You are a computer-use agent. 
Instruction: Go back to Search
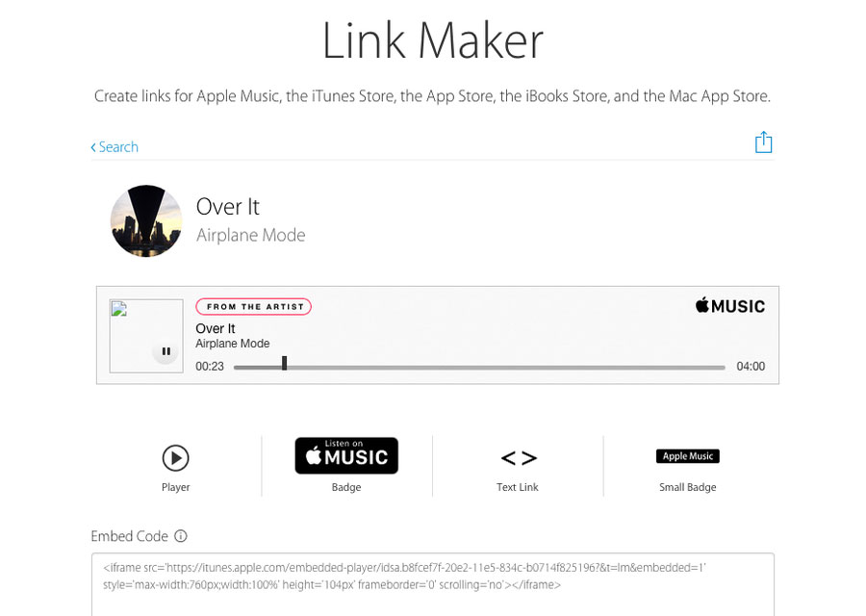click(x=115, y=147)
